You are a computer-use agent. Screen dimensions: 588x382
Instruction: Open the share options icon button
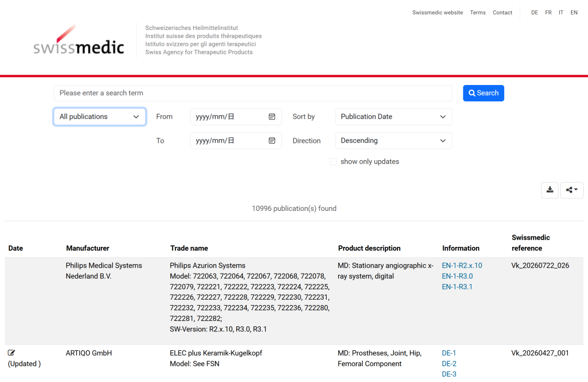coord(572,190)
